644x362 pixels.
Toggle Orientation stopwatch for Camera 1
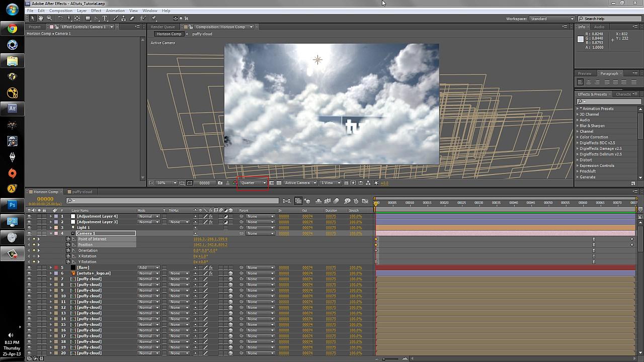[x=68, y=250]
